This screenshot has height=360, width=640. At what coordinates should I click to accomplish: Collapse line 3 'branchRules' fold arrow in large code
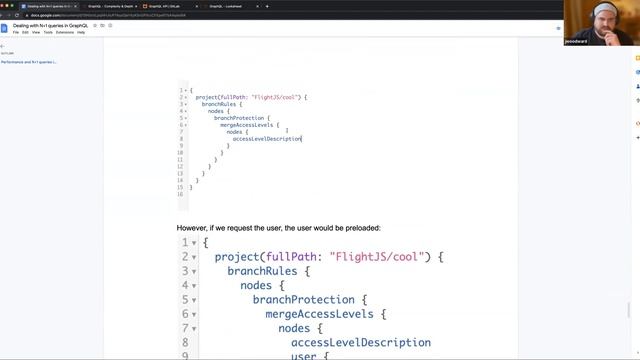(x=194, y=272)
